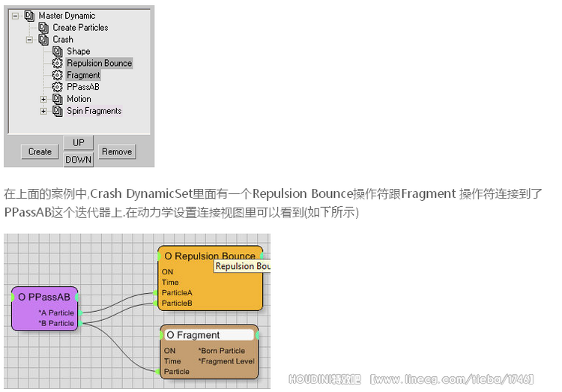Select the Crash tree item

click(63, 40)
